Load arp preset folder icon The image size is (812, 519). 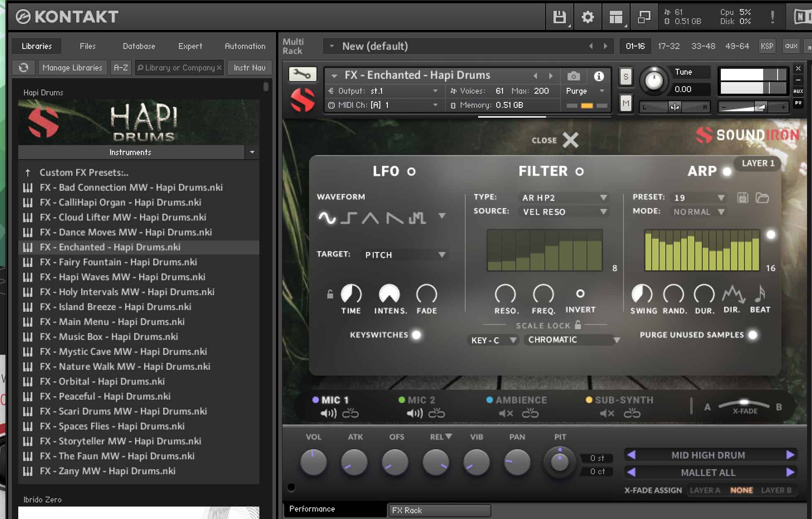762,198
